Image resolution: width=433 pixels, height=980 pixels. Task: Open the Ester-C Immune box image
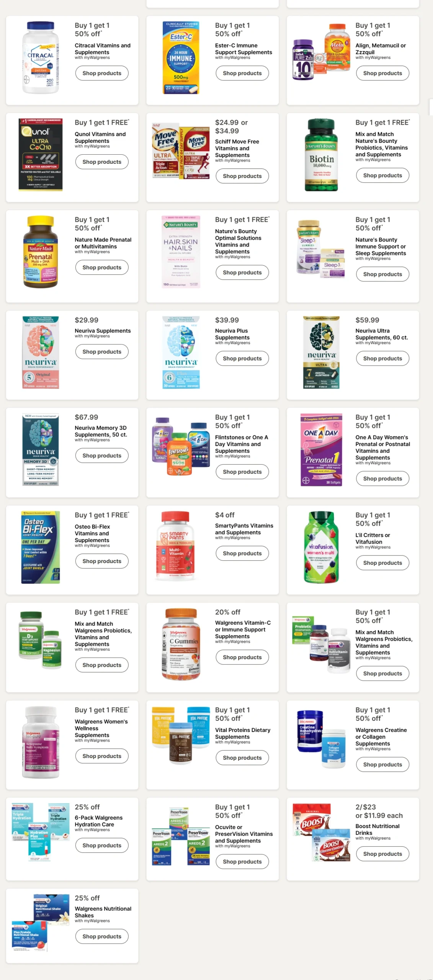point(181,57)
